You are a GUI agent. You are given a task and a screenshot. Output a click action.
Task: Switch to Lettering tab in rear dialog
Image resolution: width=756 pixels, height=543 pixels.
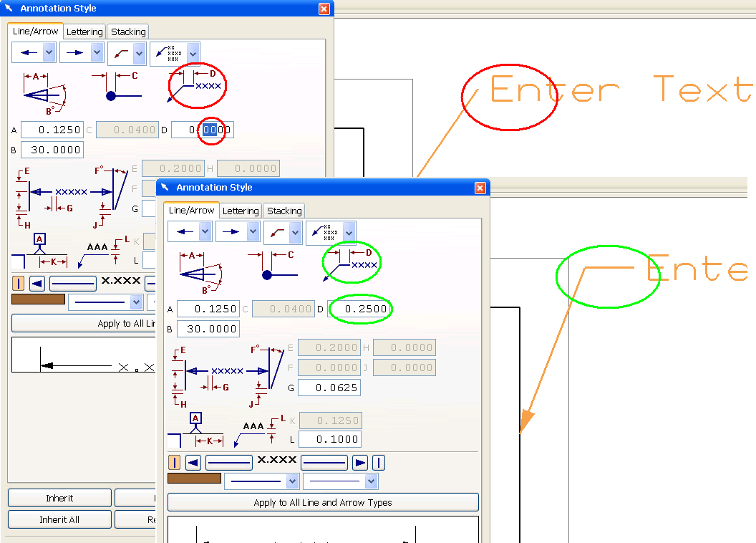pyautogui.click(x=84, y=32)
